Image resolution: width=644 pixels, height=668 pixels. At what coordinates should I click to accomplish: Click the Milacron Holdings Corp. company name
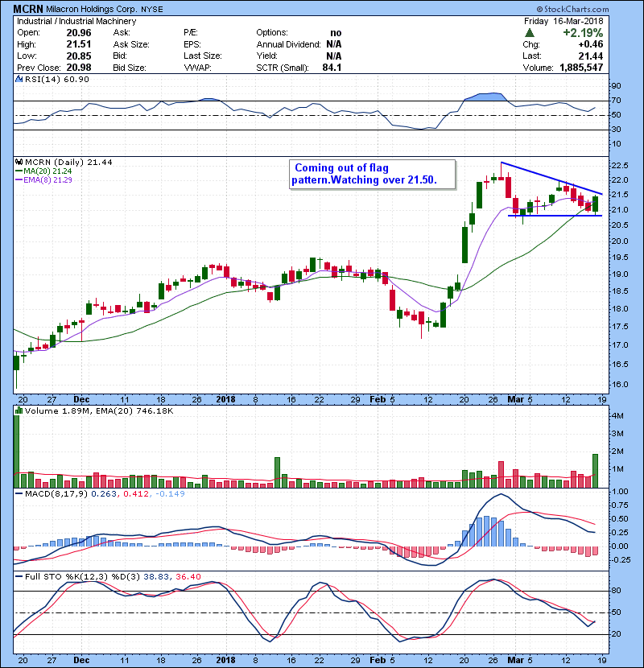click(x=91, y=9)
